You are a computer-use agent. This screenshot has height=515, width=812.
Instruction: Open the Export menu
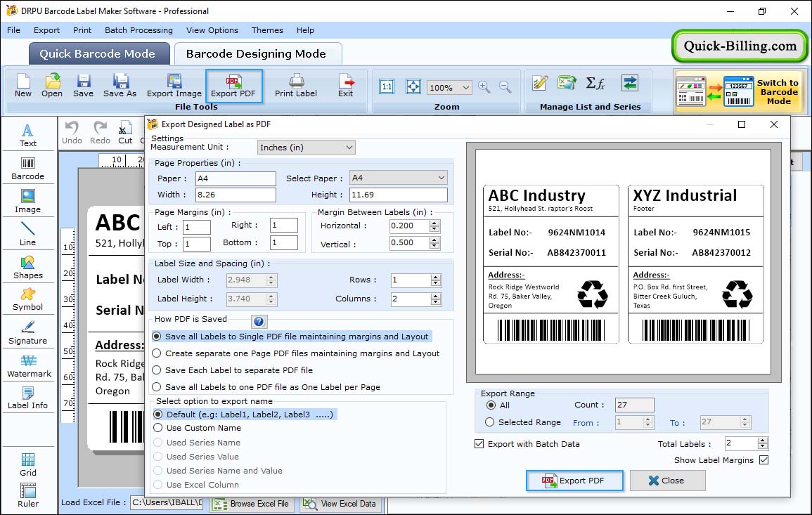(46, 30)
